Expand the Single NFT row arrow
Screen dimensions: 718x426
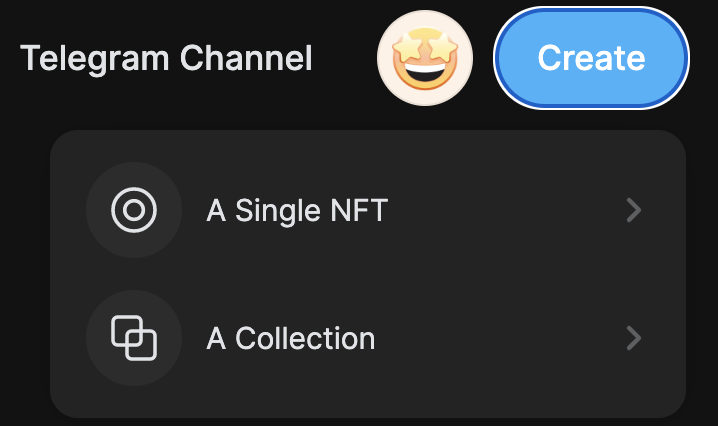[x=632, y=210]
